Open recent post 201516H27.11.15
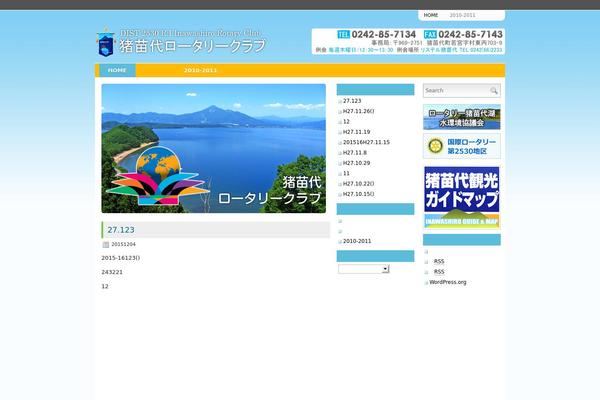Screen dimensions: 600x400 pyautogui.click(x=366, y=142)
